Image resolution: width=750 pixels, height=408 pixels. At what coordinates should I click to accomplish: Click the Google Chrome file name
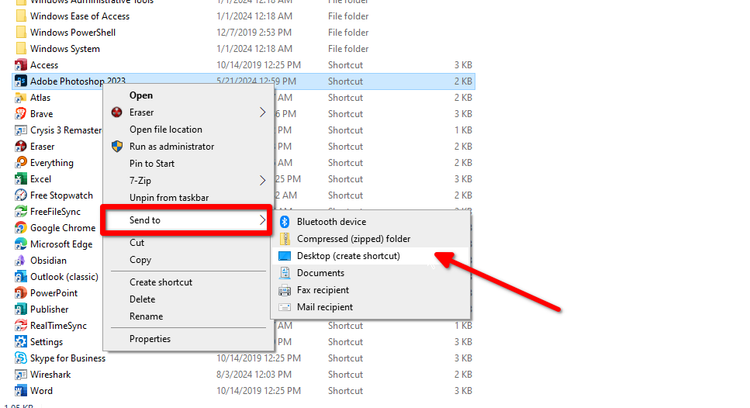(63, 228)
